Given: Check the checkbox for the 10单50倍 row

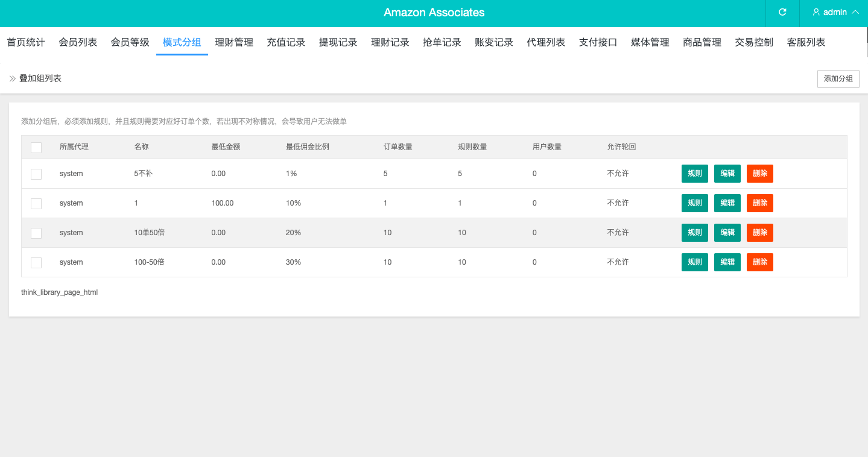Looking at the screenshot, I should 36,233.
